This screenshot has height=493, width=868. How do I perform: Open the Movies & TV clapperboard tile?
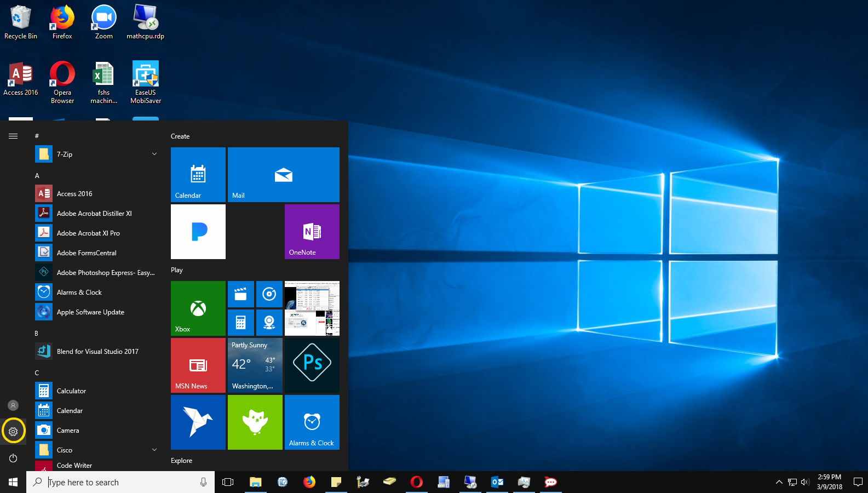coord(241,294)
